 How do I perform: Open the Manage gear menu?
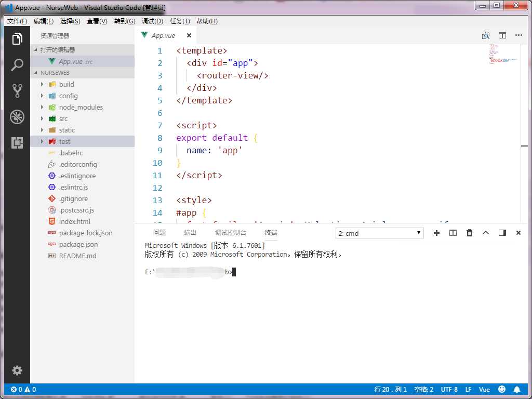click(x=17, y=370)
